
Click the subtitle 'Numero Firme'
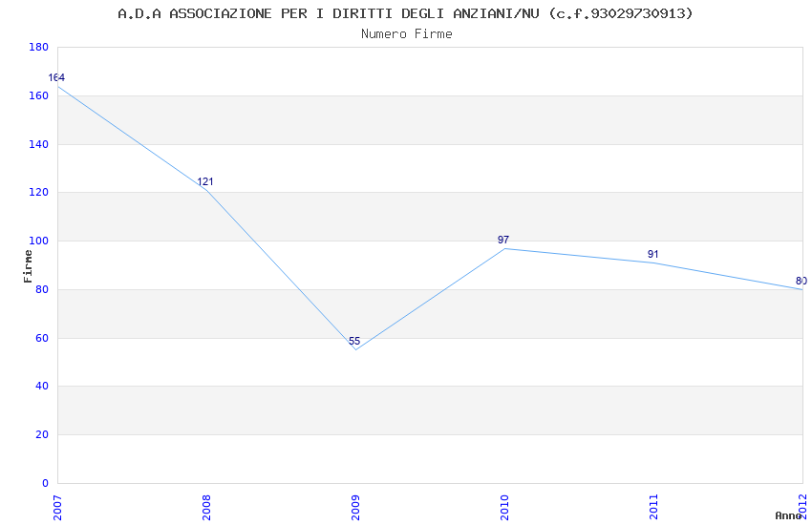pos(407,33)
